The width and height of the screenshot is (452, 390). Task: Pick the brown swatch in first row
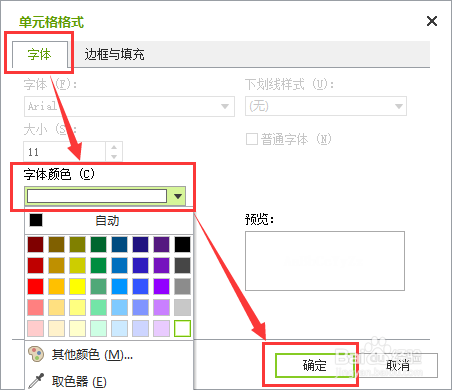coord(57,245)
